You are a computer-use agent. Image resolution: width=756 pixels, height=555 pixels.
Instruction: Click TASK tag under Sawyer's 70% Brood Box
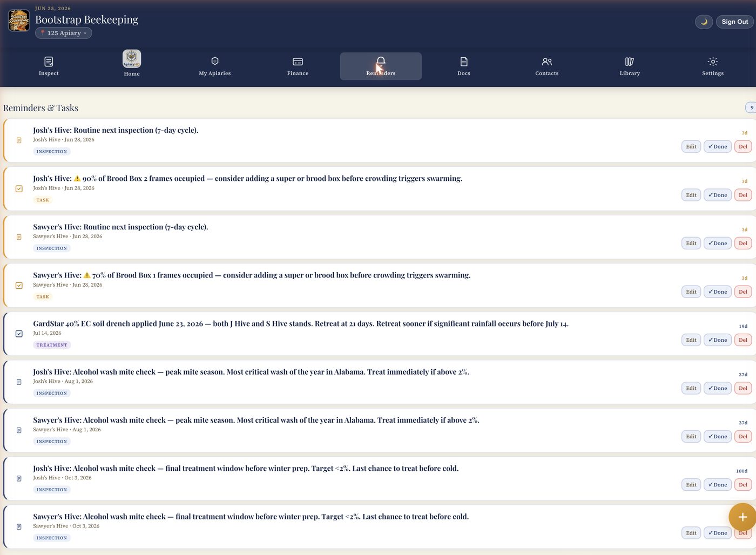(x=43, y=297)
